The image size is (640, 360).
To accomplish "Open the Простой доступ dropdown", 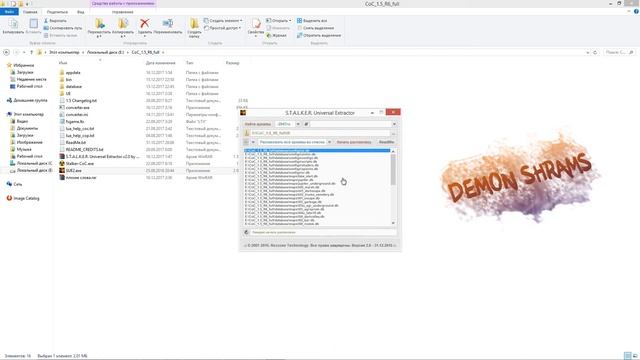I will tap(222, 28).
